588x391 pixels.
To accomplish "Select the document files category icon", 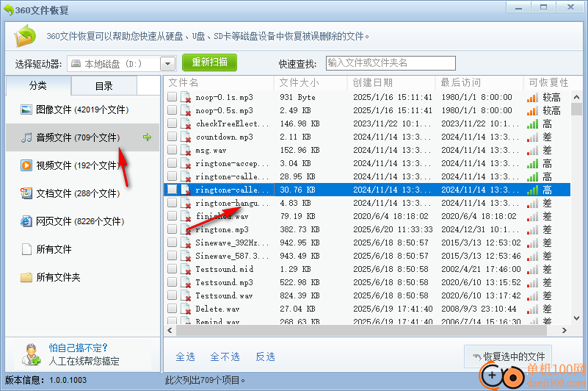I will click(x=26, y=193).
